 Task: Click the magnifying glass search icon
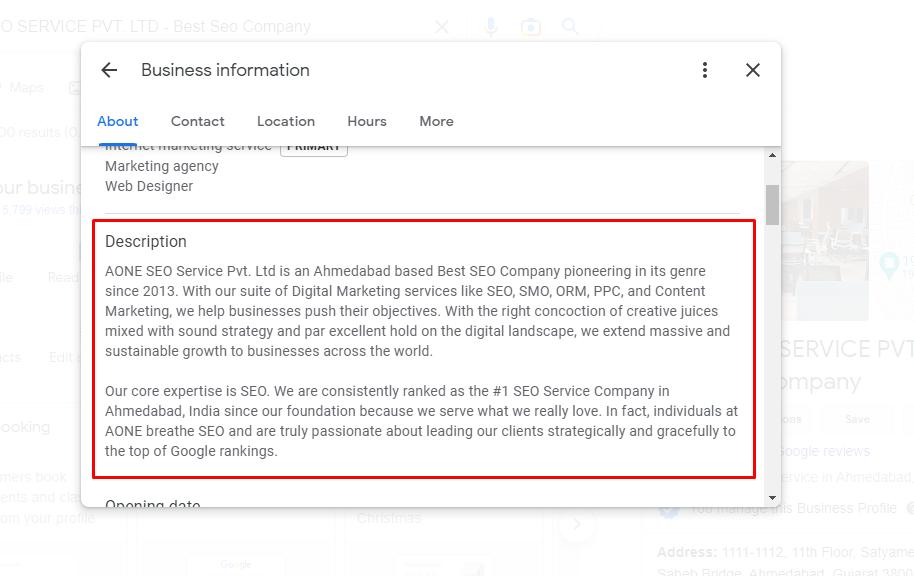pyautogui.click(x=570, y=27)
